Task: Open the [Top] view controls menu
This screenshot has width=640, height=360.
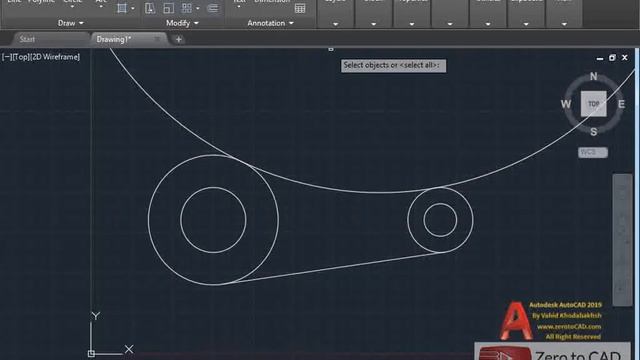Action: coord(21,57)
